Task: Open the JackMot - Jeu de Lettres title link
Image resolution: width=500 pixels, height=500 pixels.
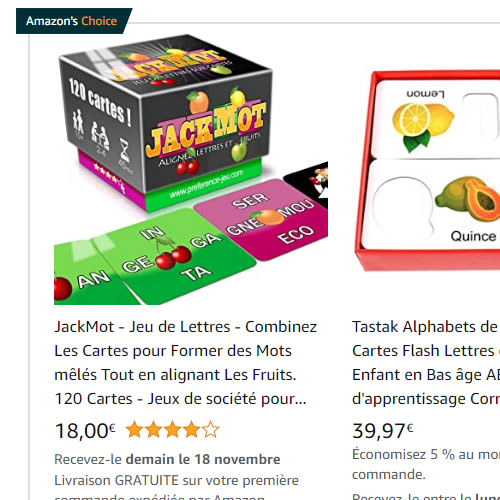Action: point(185,363)
